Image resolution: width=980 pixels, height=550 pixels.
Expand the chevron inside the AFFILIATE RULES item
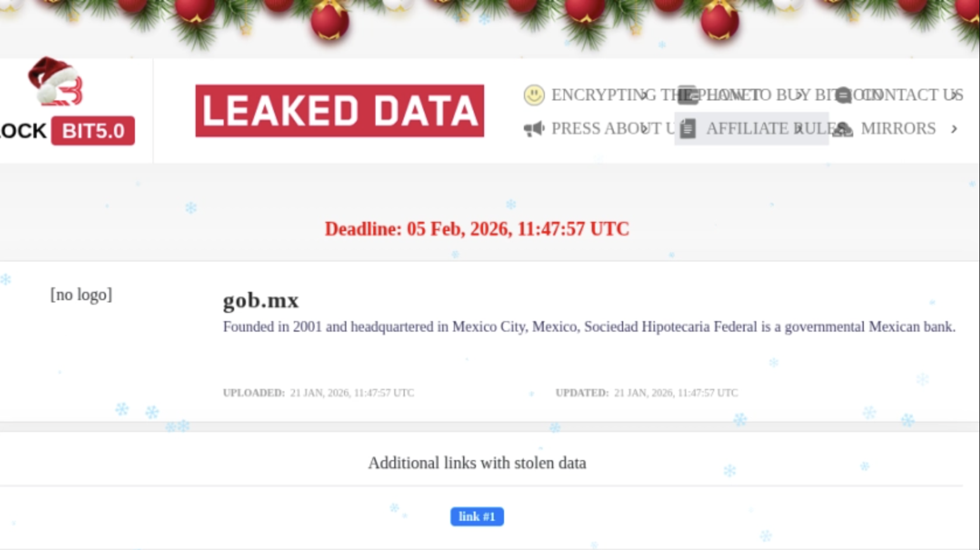click(798, 128)
